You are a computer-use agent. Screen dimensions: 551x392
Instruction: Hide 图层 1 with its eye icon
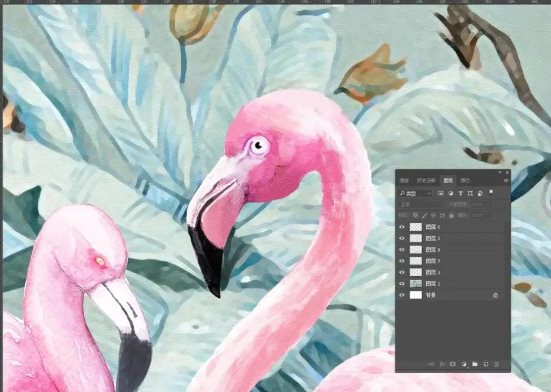click(x=402, y=284)
